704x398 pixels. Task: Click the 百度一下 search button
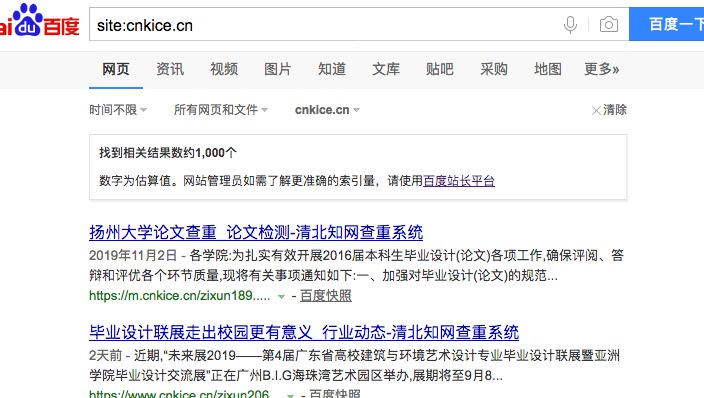pyautogui.click(x=667, y=24)
